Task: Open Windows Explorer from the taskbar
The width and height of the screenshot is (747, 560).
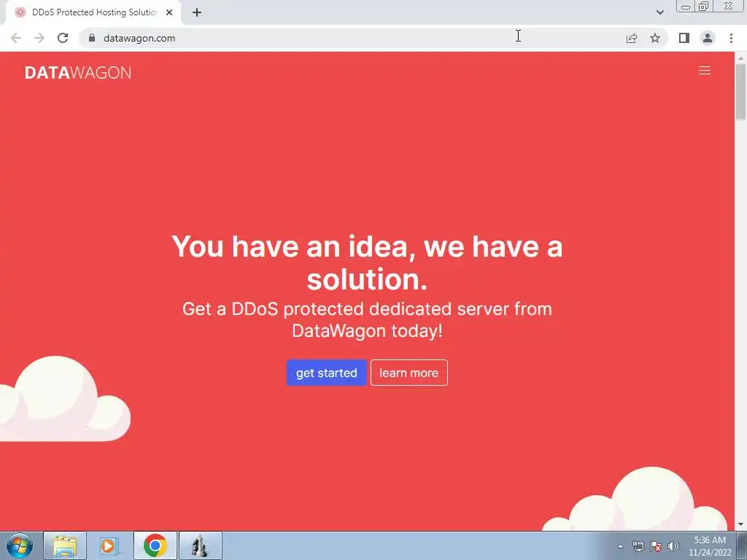Action: tap(65, 545)
